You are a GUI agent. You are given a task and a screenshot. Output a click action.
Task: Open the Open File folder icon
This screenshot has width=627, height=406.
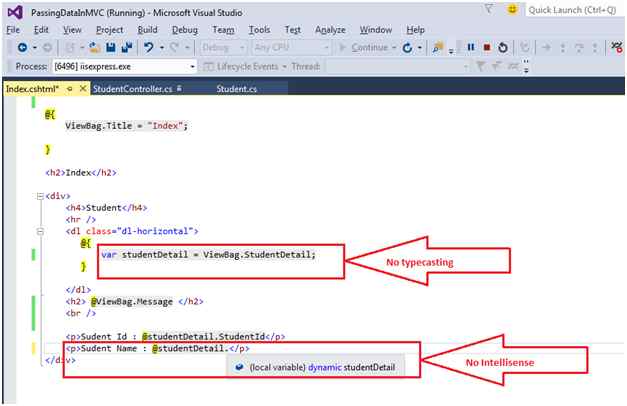pos(94,48)
